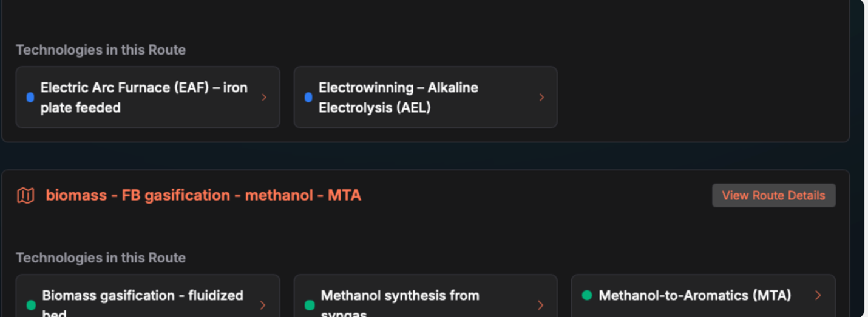This screenshot has height=317, width=868.
Task: Open the Electric Arc Furnace (EAF) technology card
Action: [x=144, y=97]
